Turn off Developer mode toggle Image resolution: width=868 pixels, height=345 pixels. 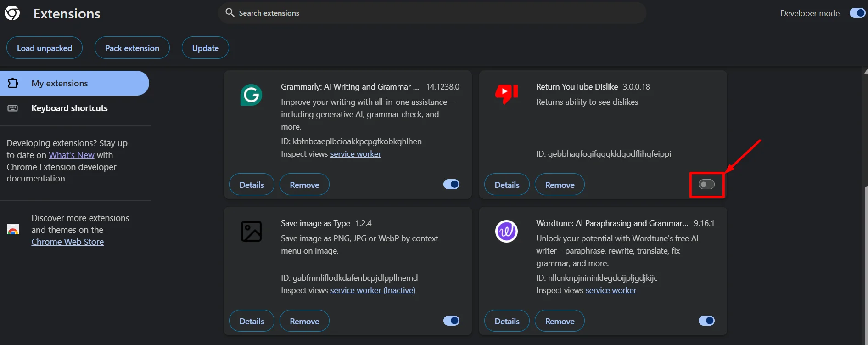pyautogui.click(x=857, y=13)
